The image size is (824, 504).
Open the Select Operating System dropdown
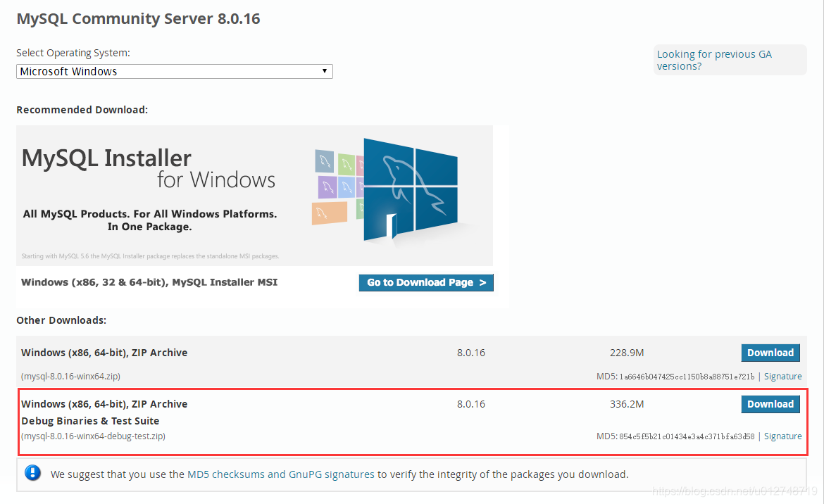coord(175,71)
